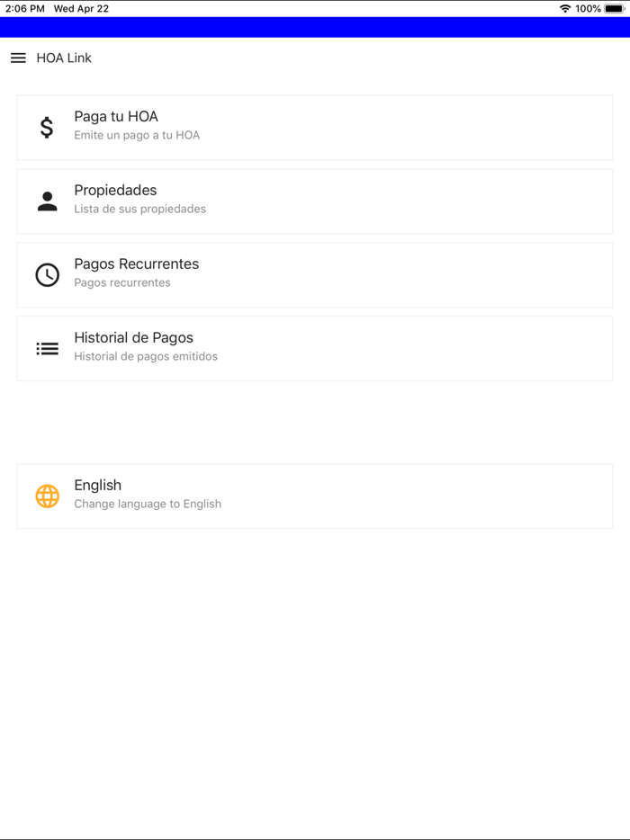Viewport: 630px width, 840px height.
Task: Select the clock icon for recurring payments
Action: click(47, 274)
